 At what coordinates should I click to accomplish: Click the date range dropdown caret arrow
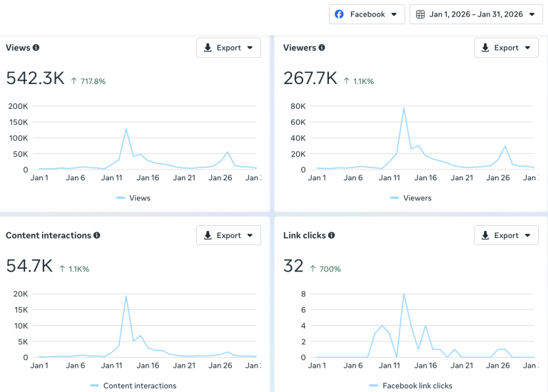pyautogui.click(x=532, y=14)
